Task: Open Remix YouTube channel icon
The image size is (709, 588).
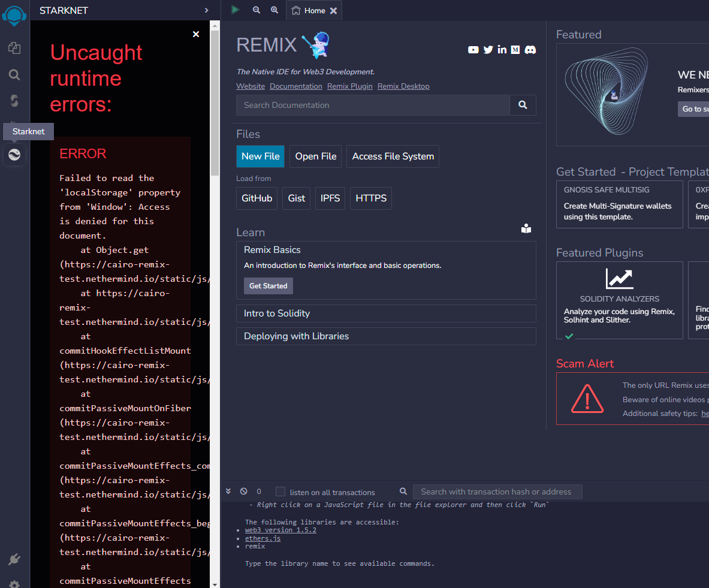Action: coord(473,50)
